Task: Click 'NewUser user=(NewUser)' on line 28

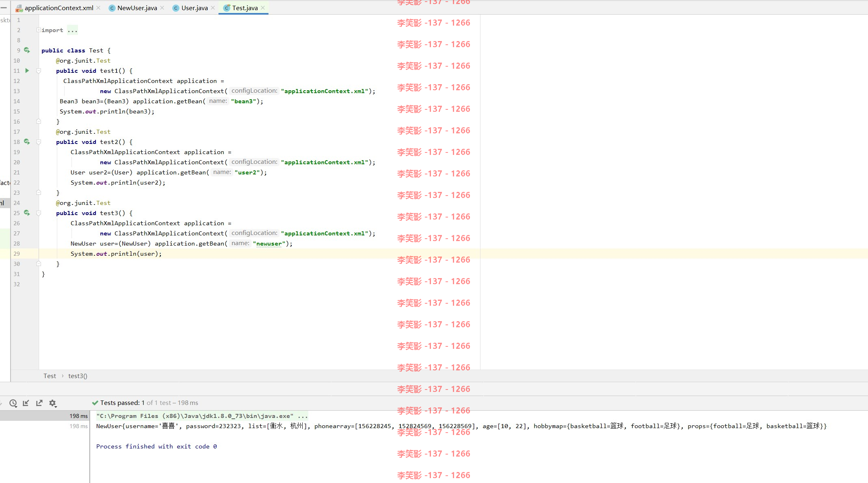Action: 110,244
